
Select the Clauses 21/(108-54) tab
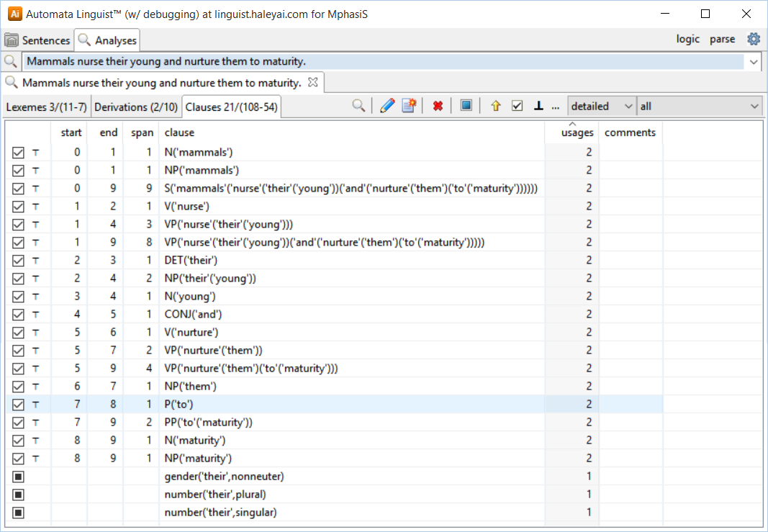pos(231,107)
